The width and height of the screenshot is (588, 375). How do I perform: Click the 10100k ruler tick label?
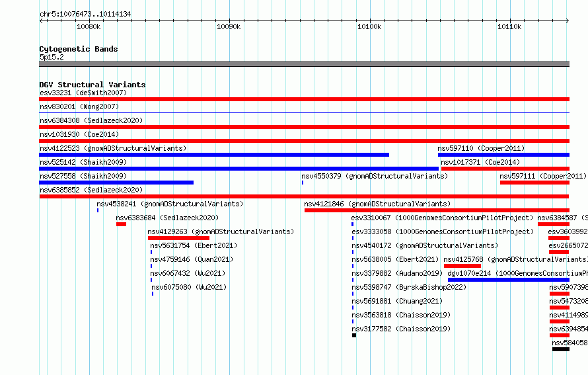coord(369,26)
